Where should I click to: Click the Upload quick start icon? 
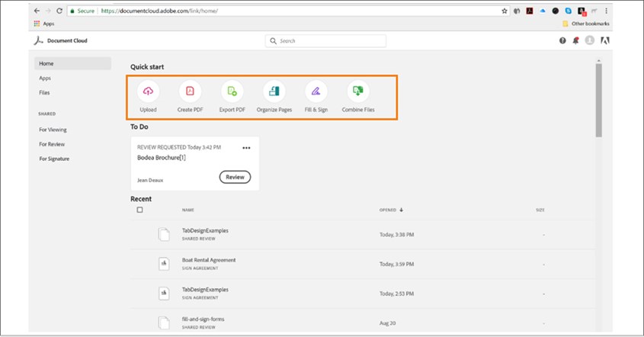pyautogui.click(x=149, y=91)
